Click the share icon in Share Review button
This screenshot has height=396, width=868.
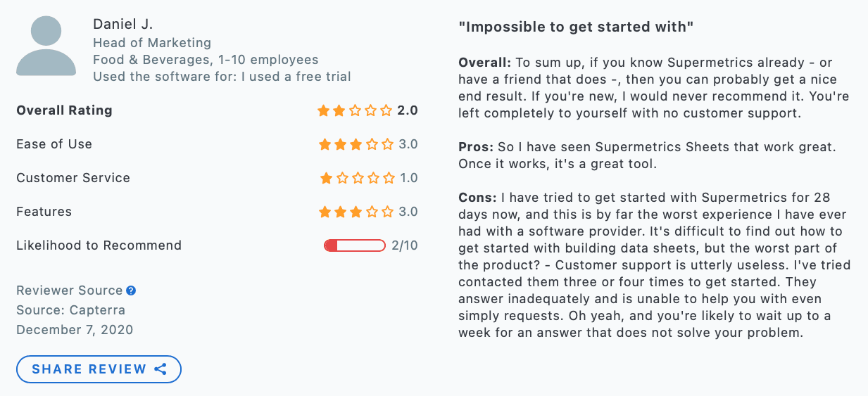click(x=161, y=369)
